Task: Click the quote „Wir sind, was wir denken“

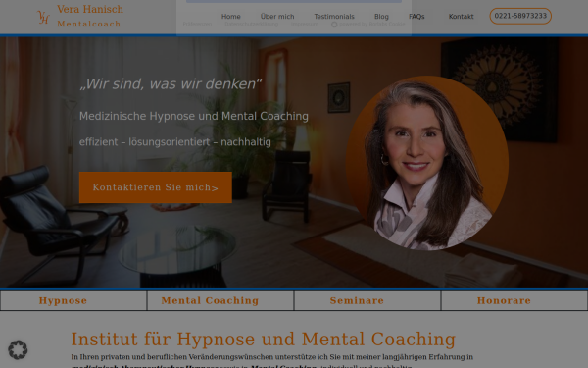Action: pos(171,83)
